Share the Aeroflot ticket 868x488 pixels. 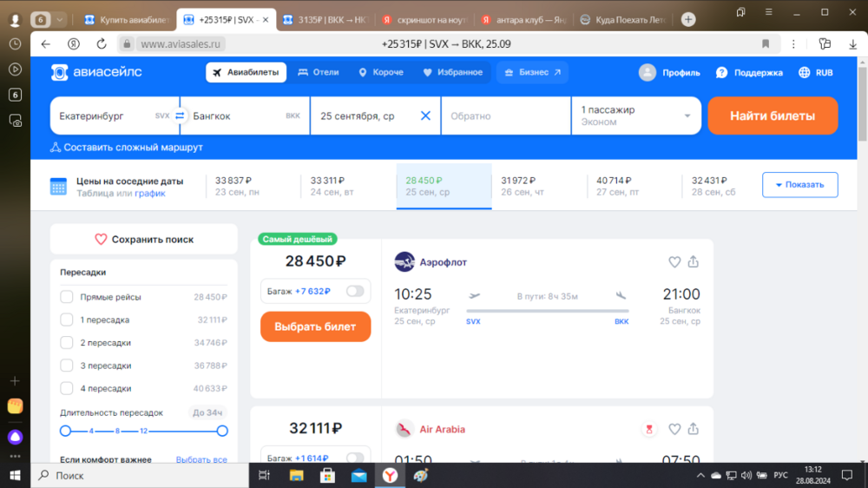693,261
